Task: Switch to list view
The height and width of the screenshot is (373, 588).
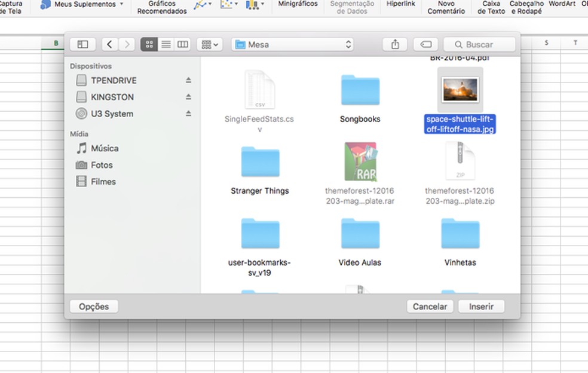Action: point(166,44)
